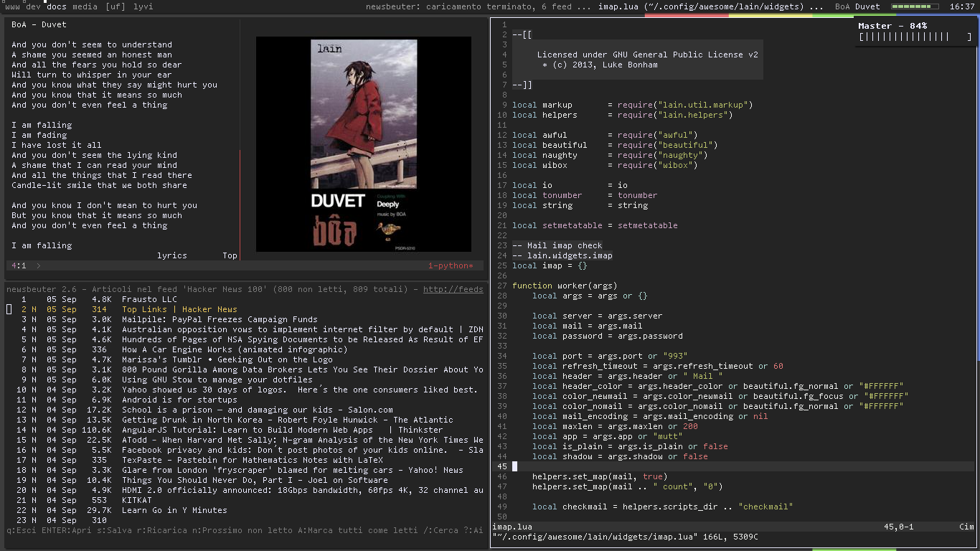Click 'n:Prossimo non letto' hint
Viewport: 980px width, 551px height.
243,530
